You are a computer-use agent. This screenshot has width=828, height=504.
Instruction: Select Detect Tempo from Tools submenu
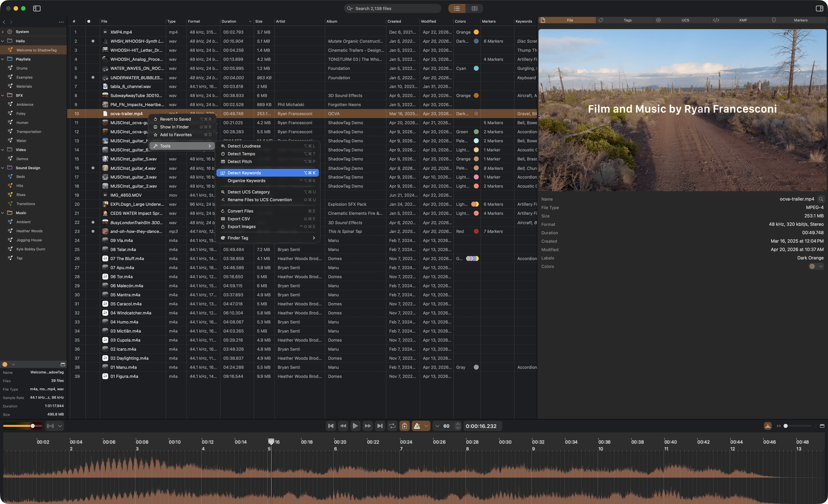coord(241,154)
